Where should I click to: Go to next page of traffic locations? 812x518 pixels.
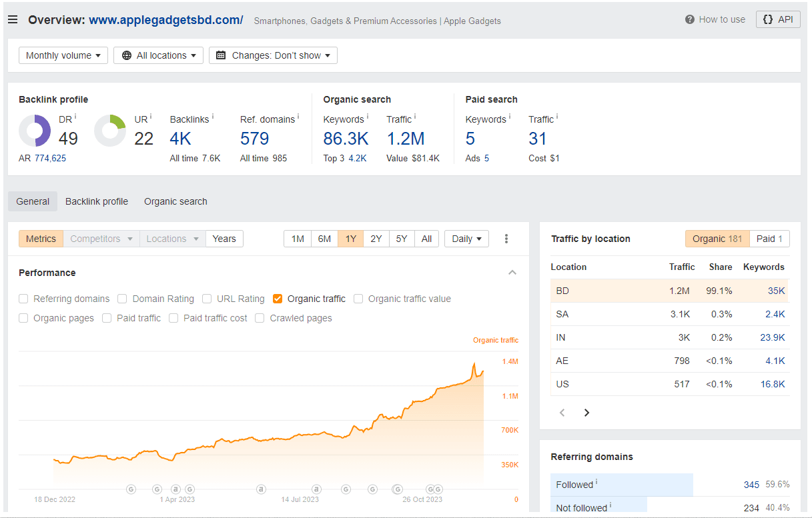[586, 413]
